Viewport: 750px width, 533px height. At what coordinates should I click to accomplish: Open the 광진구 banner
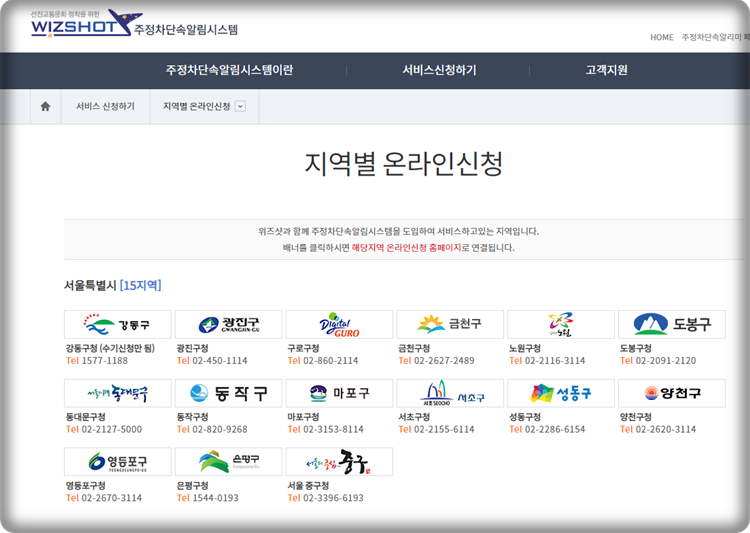pyautogui.click(x=229, y=324)
